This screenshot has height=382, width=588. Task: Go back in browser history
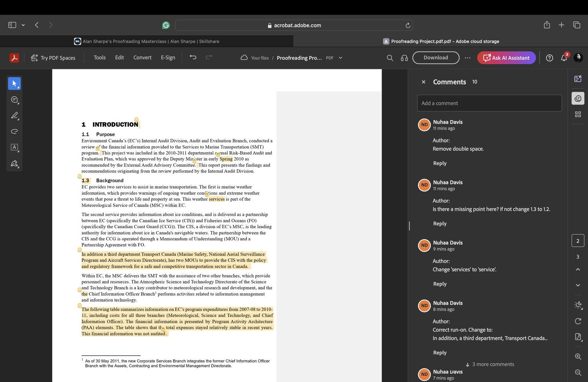coord(37,25)
